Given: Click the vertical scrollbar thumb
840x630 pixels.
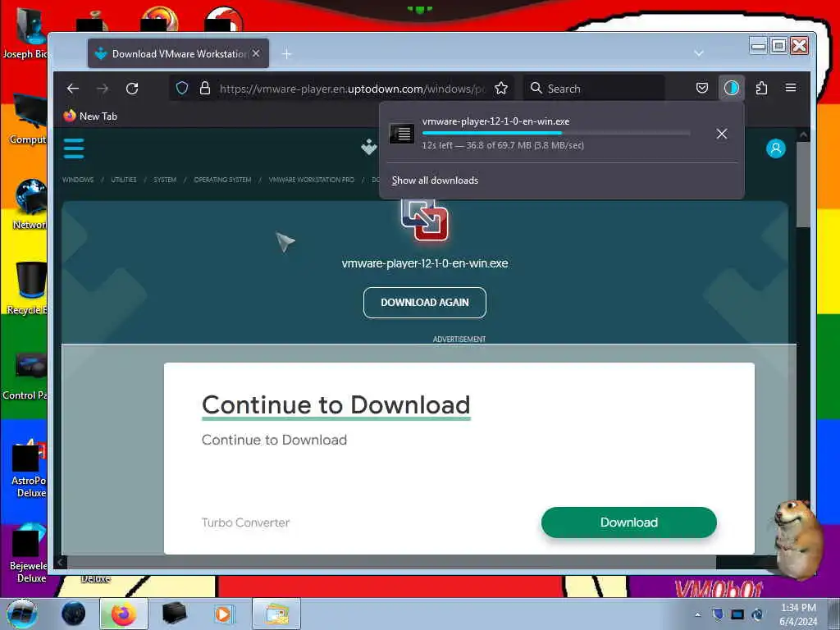Looking at the screenshot, I should tap(802, 185).
